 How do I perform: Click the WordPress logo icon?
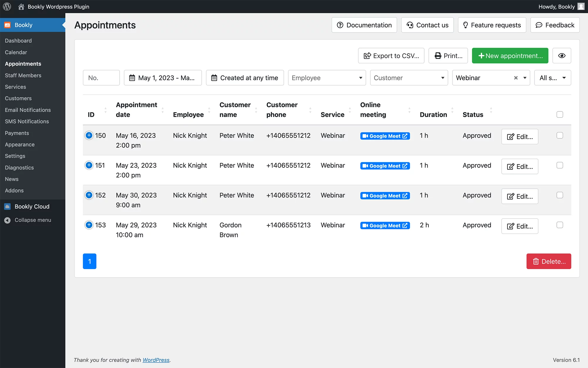7,6
